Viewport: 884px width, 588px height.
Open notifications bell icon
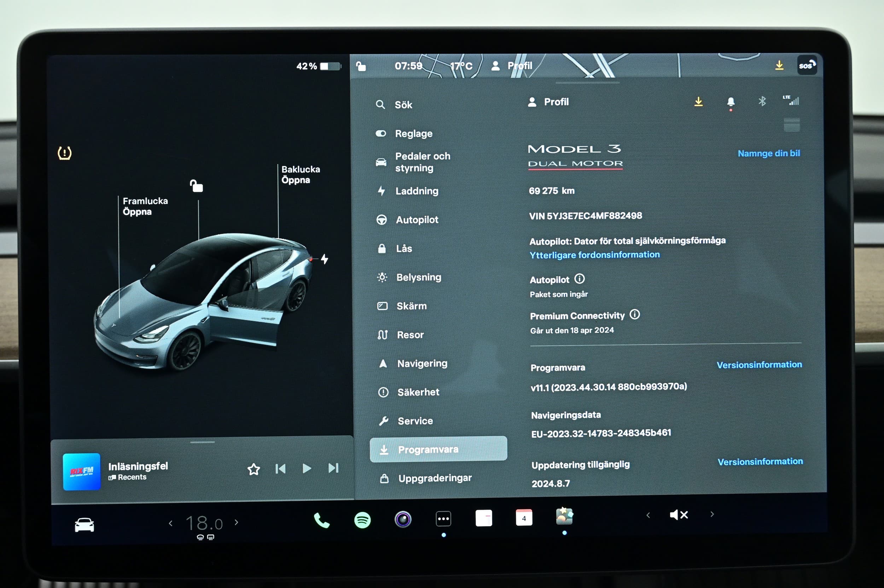[x=731, y=102]
